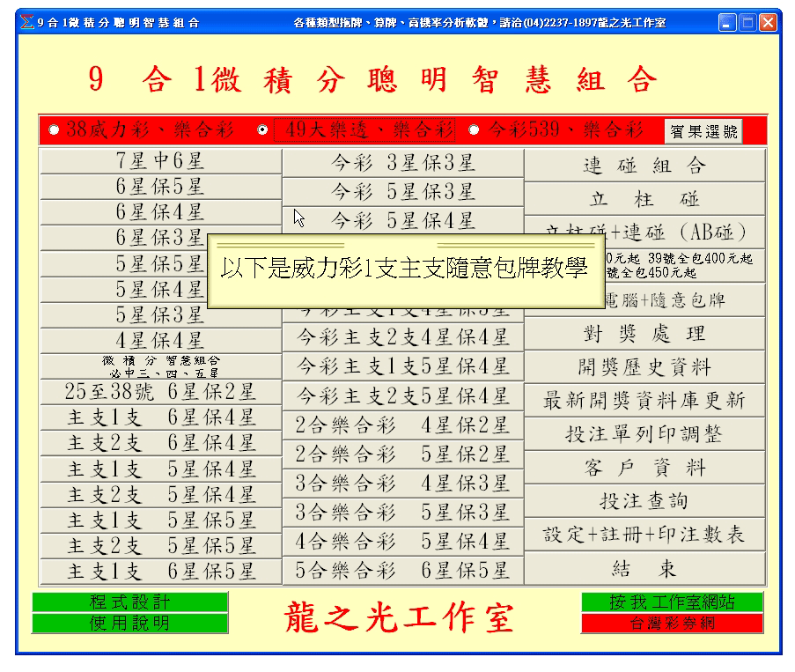Open 開獎歷史資料 history data
Screen dimensions: 795x672
click(644, 367)
